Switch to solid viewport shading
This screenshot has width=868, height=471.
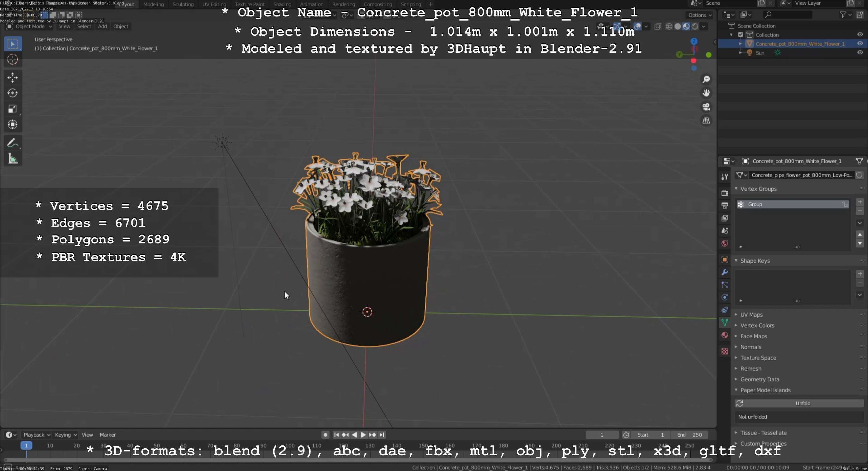[678, 27]
